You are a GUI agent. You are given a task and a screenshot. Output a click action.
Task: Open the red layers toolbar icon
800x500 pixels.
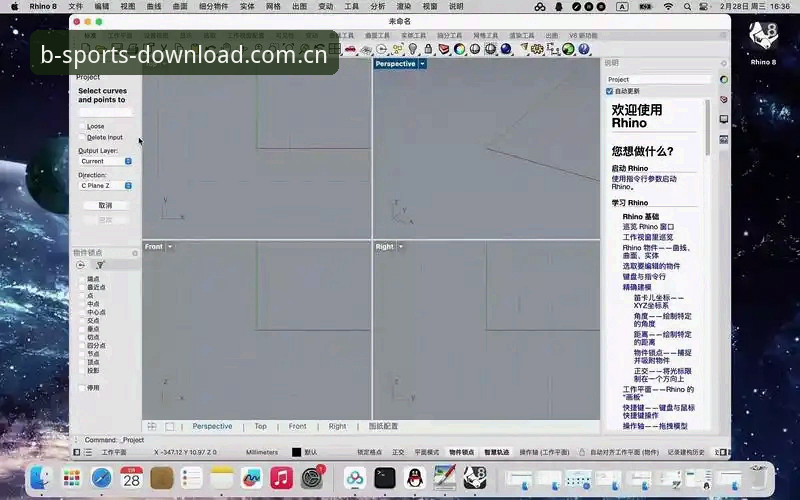(x=444, y=49)
